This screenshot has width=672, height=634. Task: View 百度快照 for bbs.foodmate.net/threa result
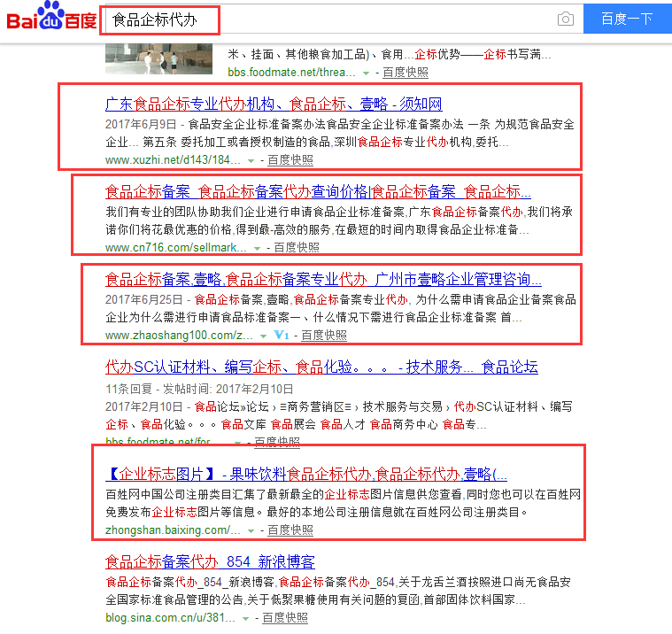pos(406,73)
